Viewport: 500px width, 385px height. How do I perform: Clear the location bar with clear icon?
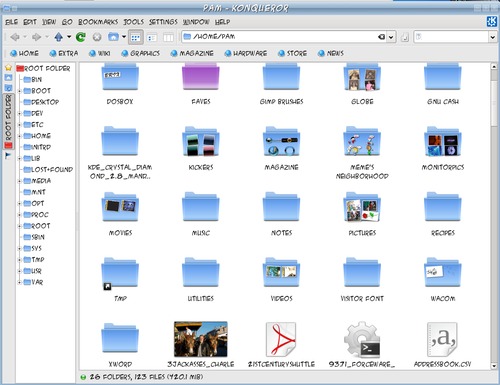382,37
